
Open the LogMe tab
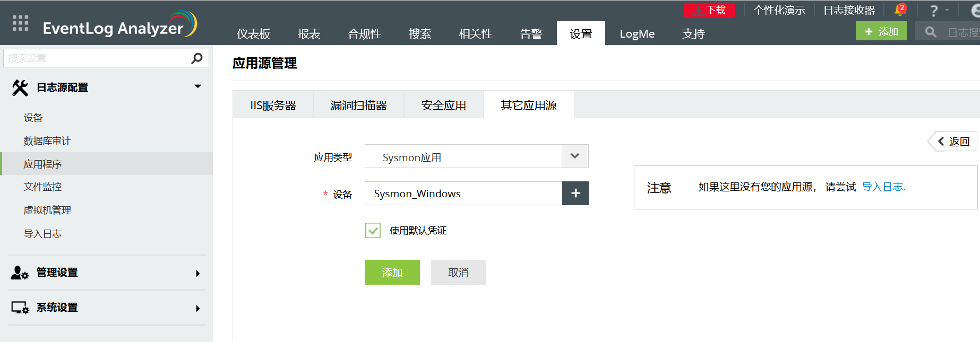(x=637, y=34)
